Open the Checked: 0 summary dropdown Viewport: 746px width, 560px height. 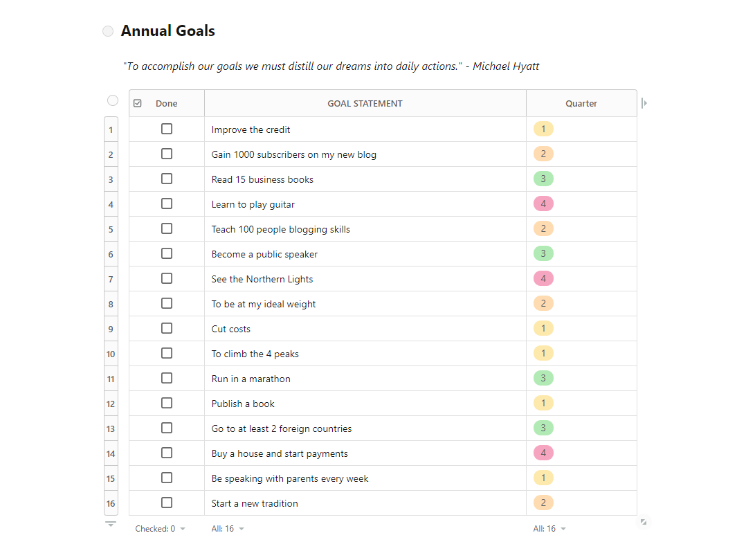pyautogui.click(x=160, y=529)
